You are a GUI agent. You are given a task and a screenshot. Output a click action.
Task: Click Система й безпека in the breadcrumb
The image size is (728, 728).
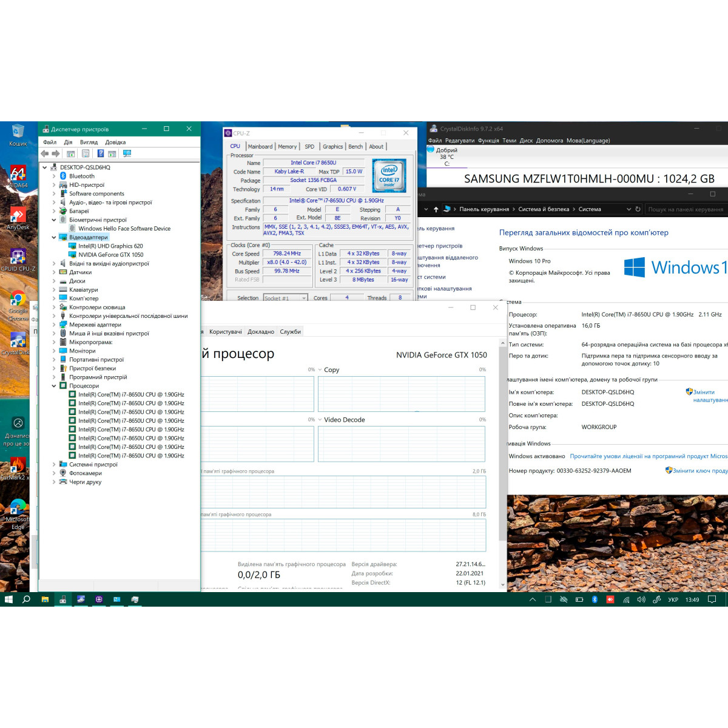544,209
